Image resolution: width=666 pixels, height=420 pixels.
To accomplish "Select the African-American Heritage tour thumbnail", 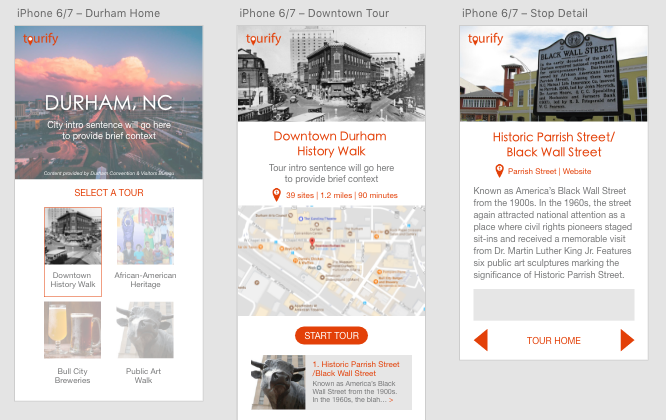I will click(145, 237).
